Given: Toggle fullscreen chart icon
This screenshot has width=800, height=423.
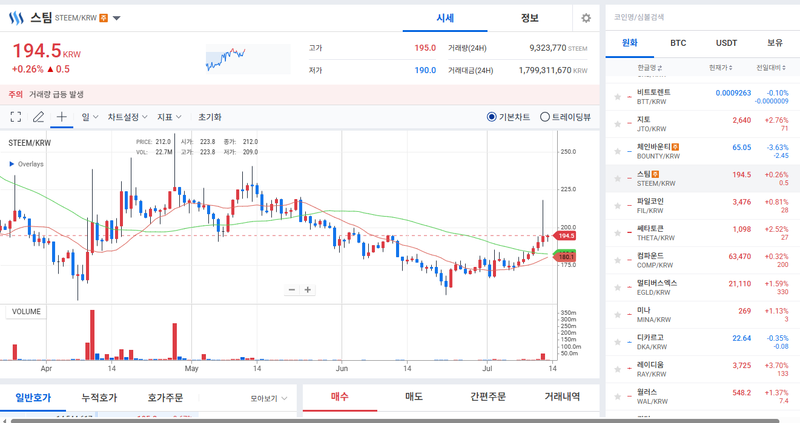Looking at the screenshot, I should click(16, 117).
